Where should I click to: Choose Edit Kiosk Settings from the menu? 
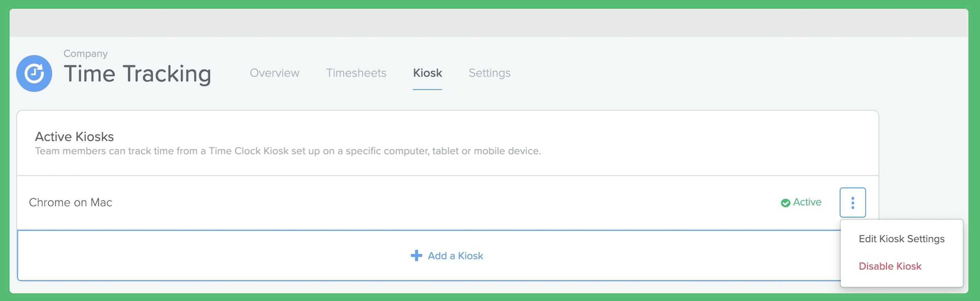click(902, 239)
